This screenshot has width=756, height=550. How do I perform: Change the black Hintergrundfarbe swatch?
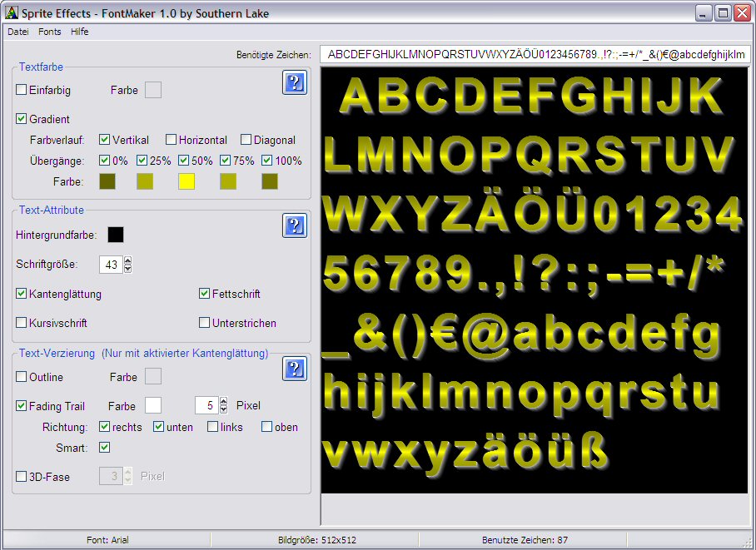pos(116,235)
